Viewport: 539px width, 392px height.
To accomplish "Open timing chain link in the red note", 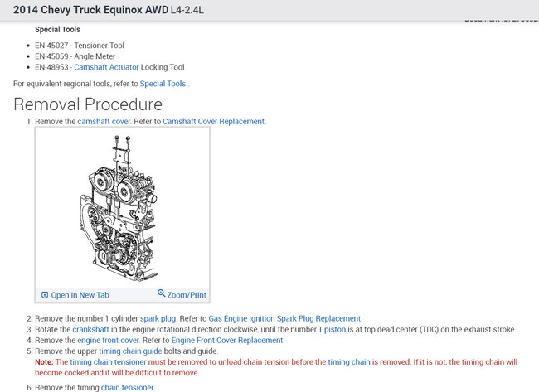I will 349,362.
